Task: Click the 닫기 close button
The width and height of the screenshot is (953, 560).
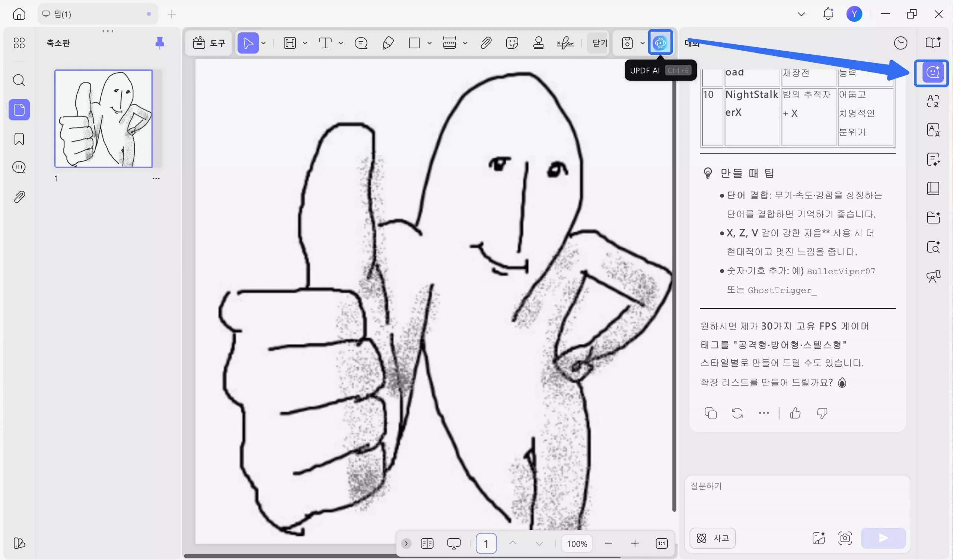Action: (599, 43)
